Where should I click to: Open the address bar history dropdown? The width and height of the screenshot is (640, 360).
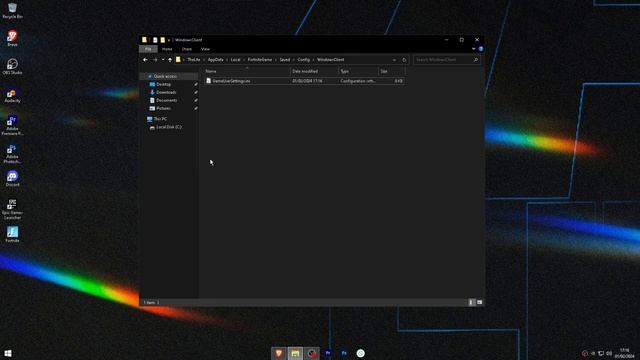click(394, 60)
